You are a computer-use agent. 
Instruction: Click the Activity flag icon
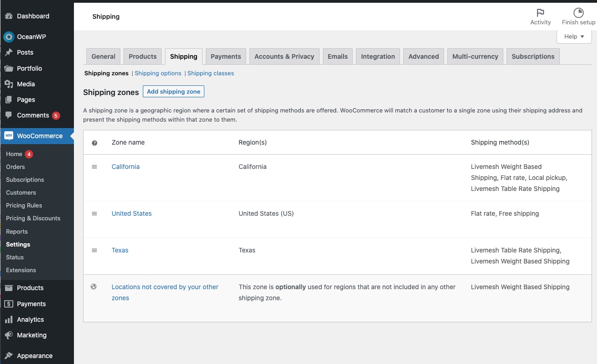click(541, 13)
